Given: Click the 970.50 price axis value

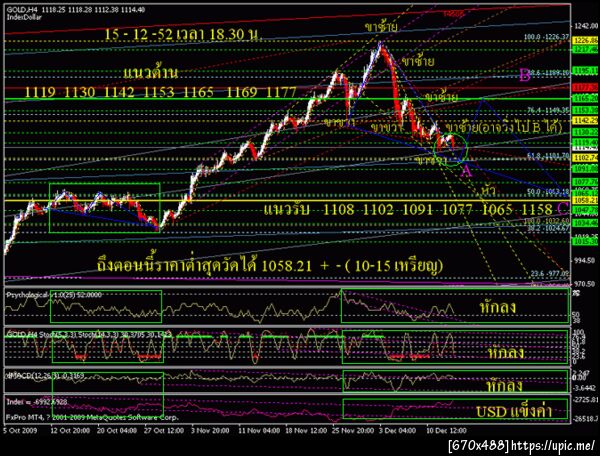Looking at the screenshot, I should (x=585, y=284).
